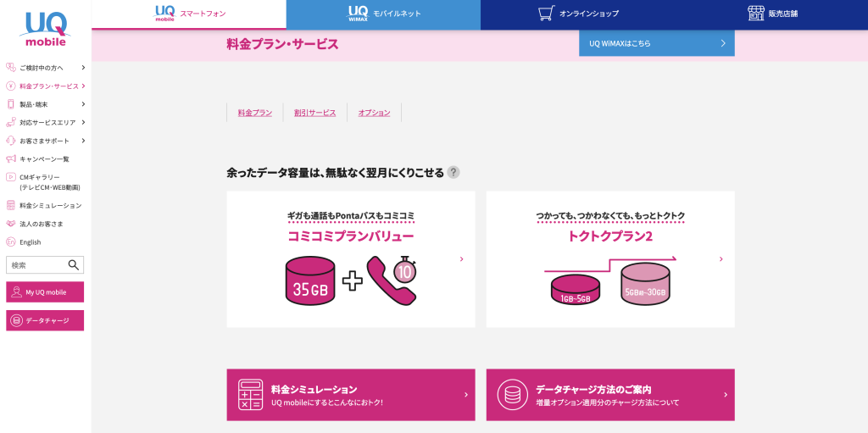Image resolution: width=868 pixels, height=433 pixels.
Task: Click the arrow on データチャージ方法のご案内 banner
Action: pos(726,395)
